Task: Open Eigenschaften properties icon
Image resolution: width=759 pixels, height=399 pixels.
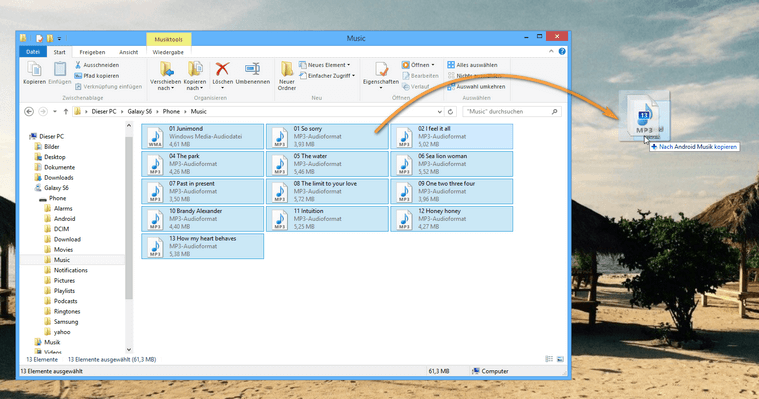Action: point(381,71)
